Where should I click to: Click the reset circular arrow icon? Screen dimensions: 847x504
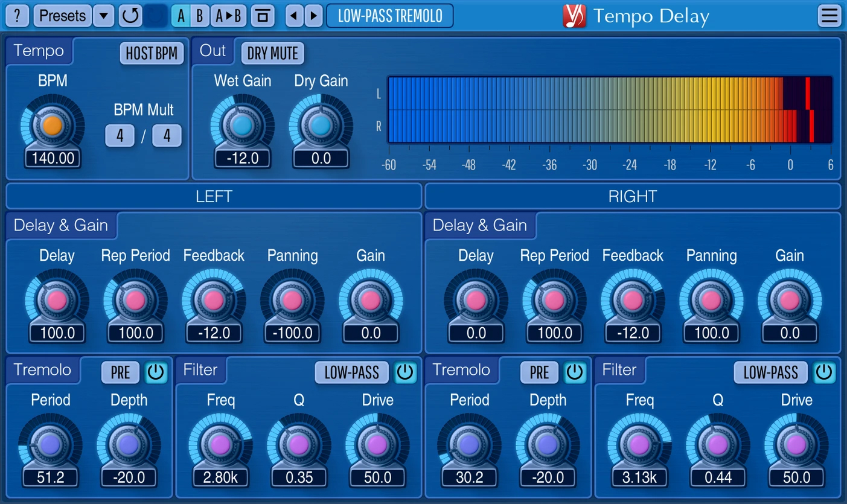coord(130,16)
